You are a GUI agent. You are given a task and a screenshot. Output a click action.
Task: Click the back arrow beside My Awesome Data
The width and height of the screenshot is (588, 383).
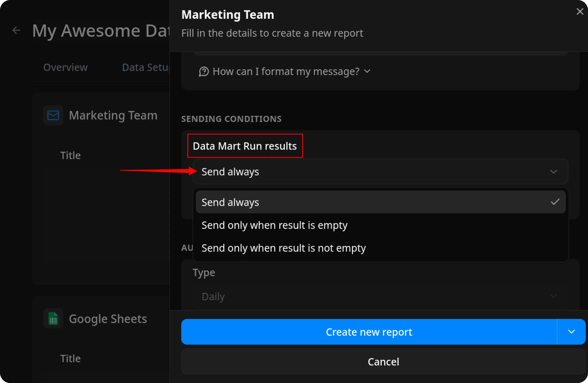pos(16,30)
